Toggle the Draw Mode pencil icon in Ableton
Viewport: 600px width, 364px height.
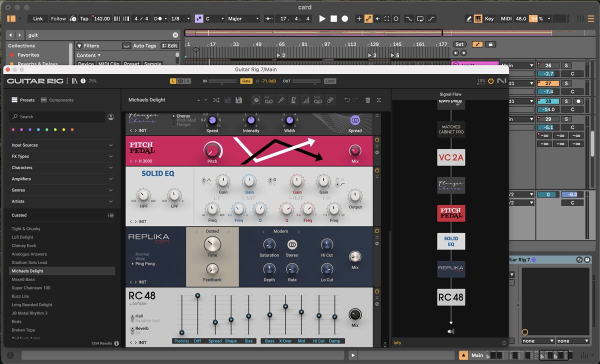point(469,18)
